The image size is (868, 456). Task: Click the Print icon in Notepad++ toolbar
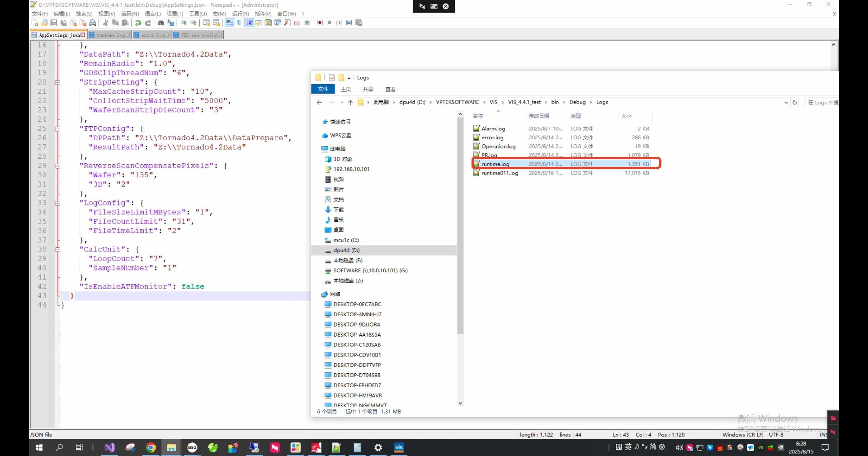point(93,23)
